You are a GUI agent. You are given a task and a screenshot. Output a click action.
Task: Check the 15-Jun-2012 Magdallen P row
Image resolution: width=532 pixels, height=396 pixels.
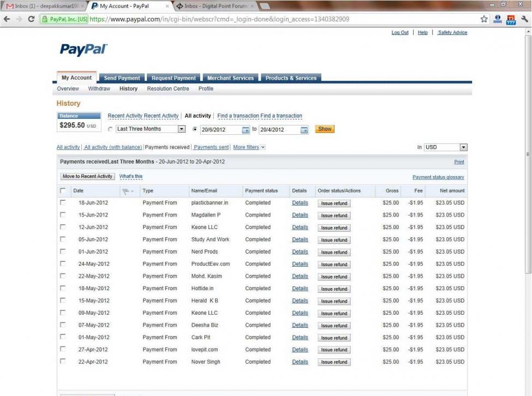coord(63,214)
